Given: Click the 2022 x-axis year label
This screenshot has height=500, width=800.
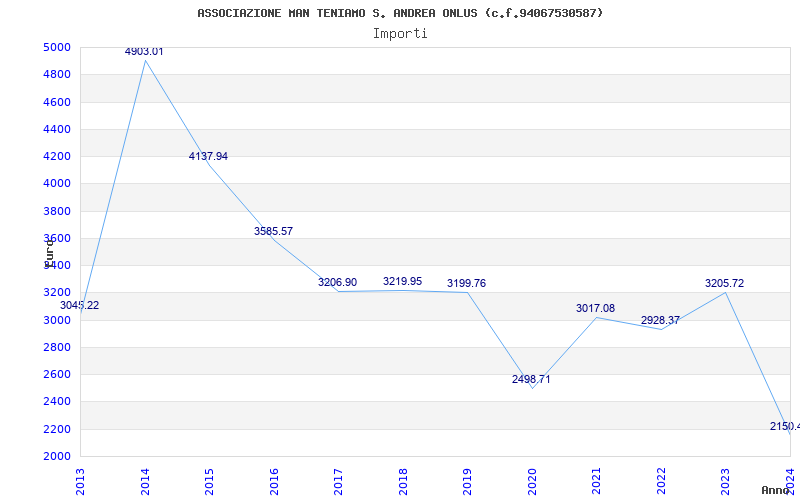Looking at the screenshot, I should point(661,481).
